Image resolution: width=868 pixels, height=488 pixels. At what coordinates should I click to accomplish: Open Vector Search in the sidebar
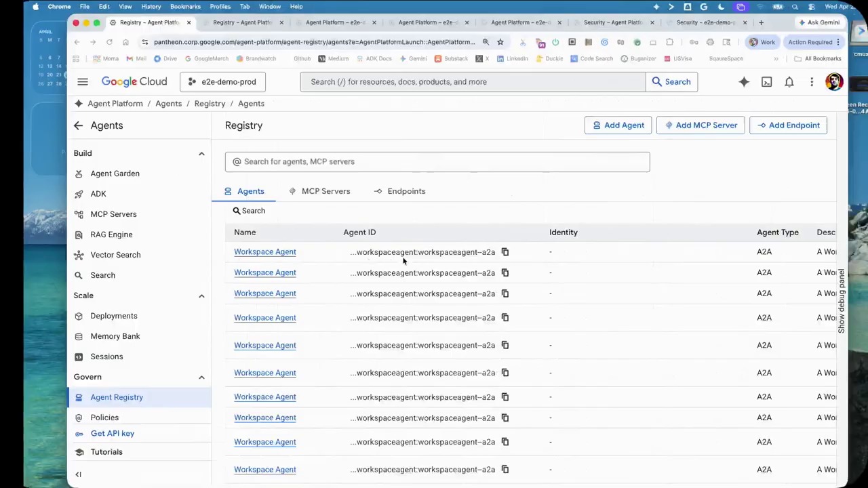[115, 255]
